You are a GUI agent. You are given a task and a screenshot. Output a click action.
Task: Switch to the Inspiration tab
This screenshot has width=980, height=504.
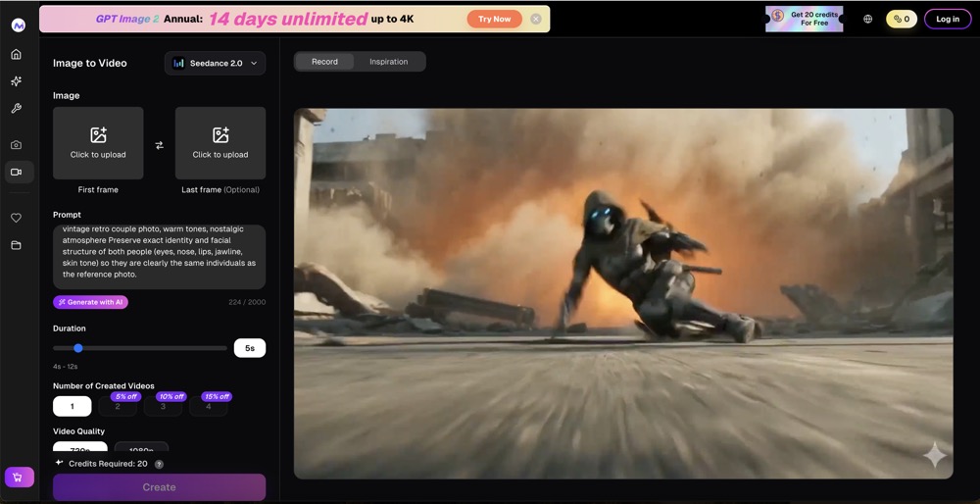point(389,61)
